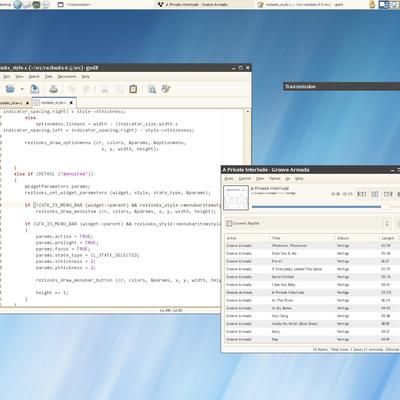This screenshot has height=400, width=400.
Task: Click the Transmission window title bar
Action: (x=341, y=87)
